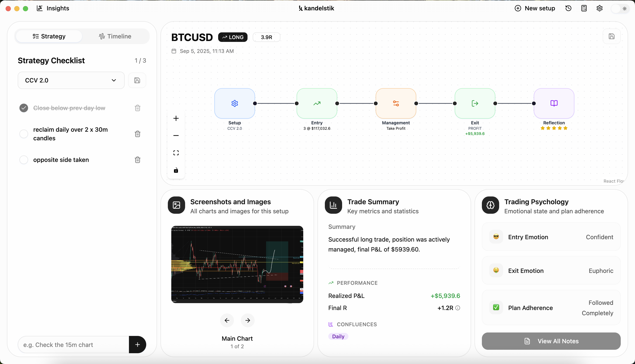
Task: Select the Plan Adherence row
Action: click(551, 308)
